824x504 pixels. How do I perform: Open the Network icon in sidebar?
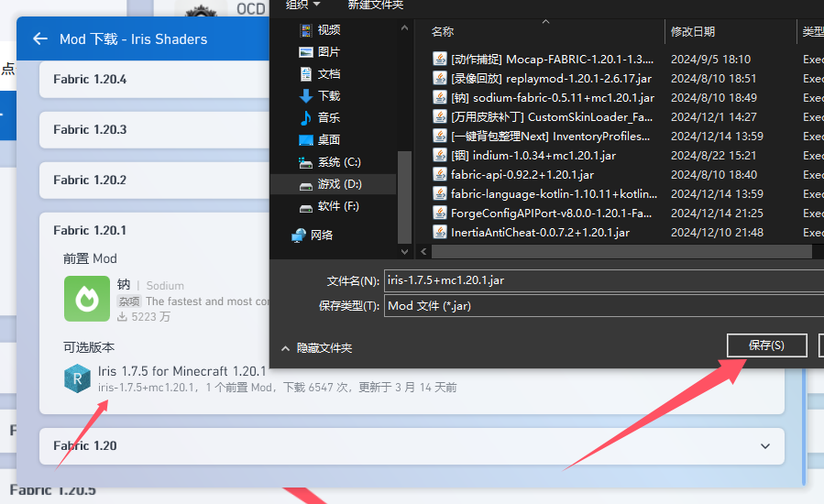tap(299, 235)
